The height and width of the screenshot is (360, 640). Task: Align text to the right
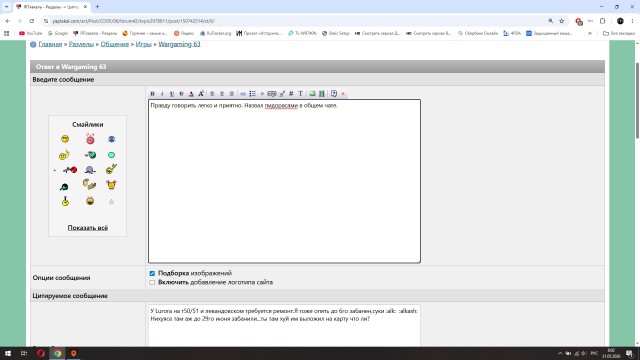pyautogui.click(x=231, y=93)
